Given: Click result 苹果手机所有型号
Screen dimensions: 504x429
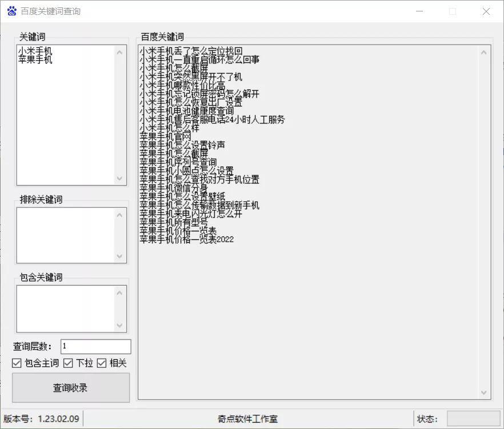Looking at the screenshot, I should [x=174, y=222].
